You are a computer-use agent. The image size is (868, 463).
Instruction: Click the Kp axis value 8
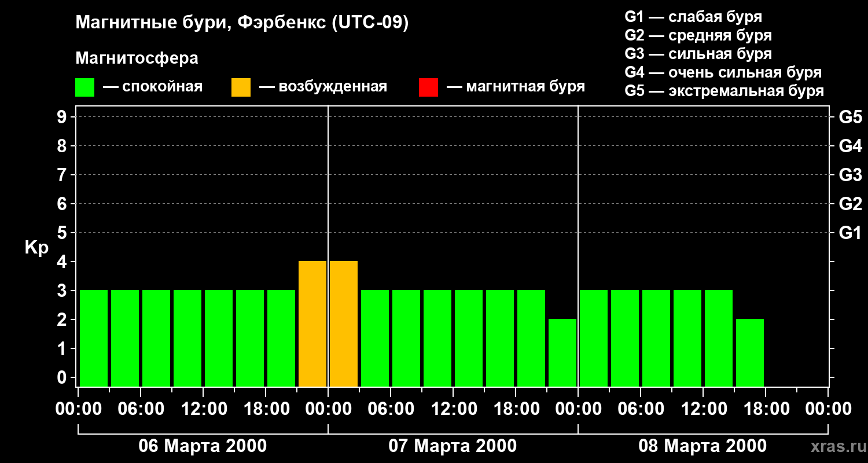(x=63, y=146)
